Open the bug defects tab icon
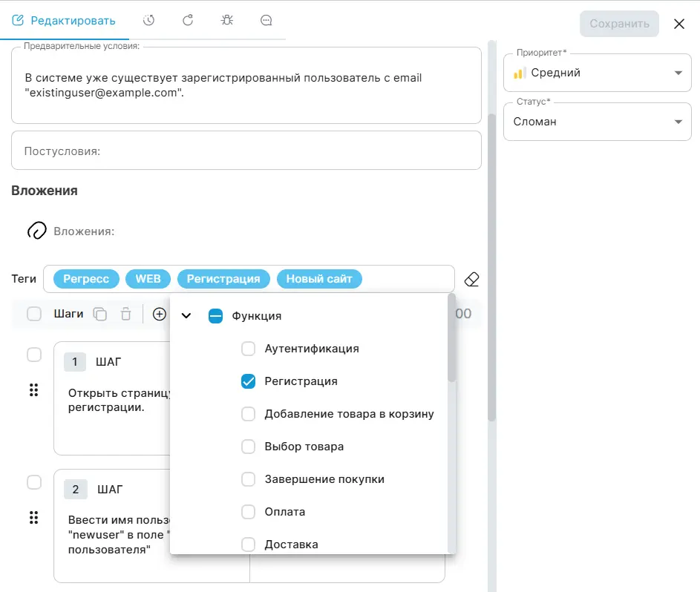 click(x=227, y=21)
